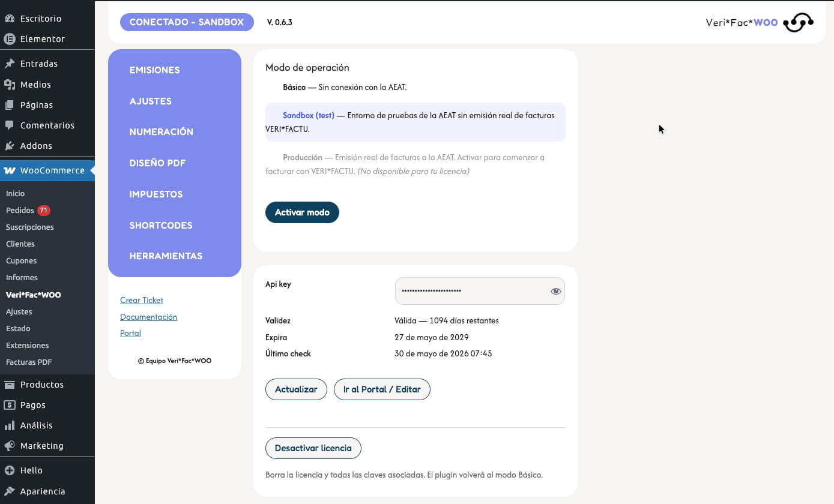Open Estado submenu item

18,329
